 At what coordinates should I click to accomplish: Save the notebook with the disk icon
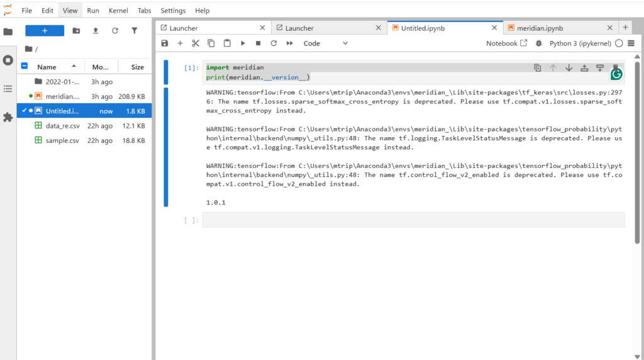pyautogui.click(x=165, y=43)
